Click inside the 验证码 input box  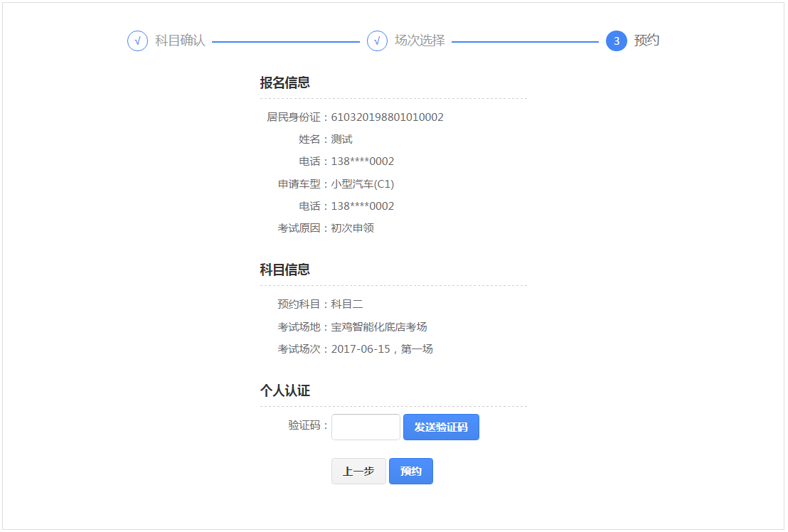(365, 427)
